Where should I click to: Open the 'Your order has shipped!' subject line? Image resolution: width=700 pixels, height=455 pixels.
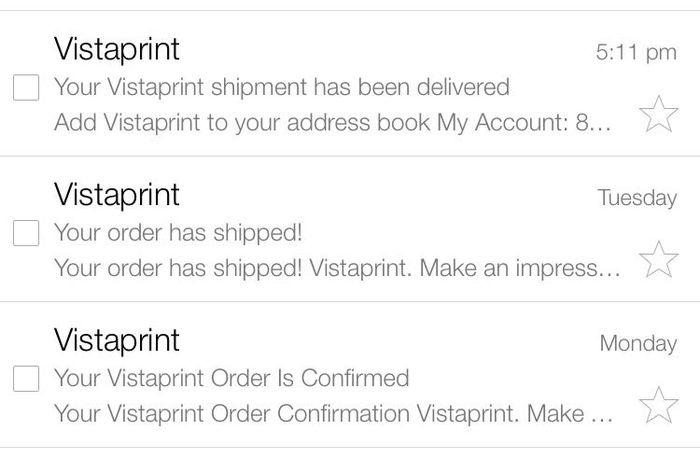click(x=177, y=233)
